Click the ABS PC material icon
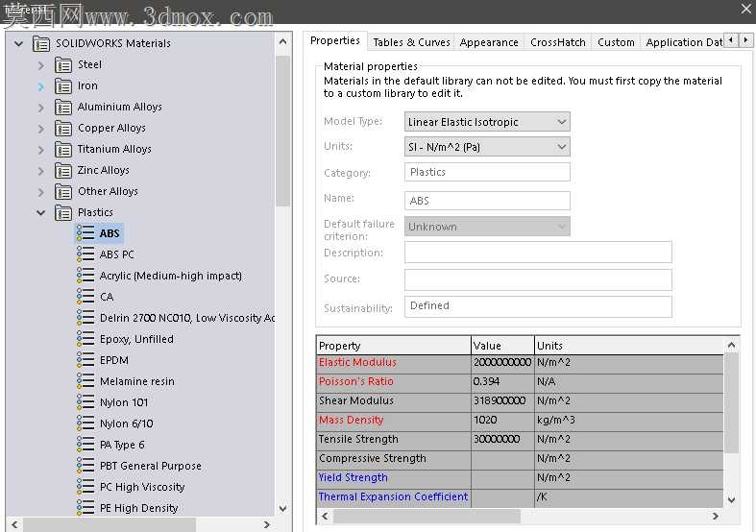 85,254
